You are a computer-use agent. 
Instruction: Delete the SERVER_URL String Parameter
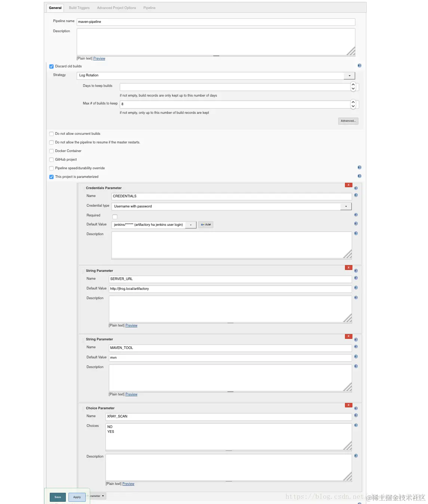pyautogui.click(x=348, y=268)
